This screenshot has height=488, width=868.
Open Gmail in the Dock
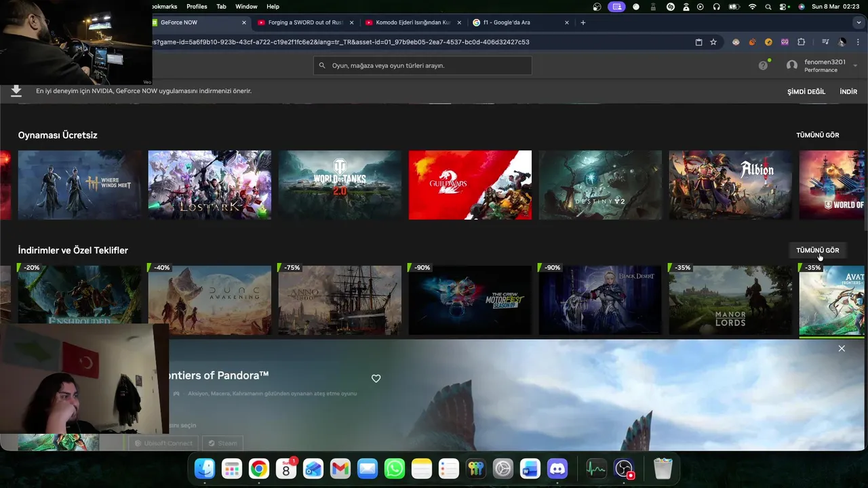(340, 468)
